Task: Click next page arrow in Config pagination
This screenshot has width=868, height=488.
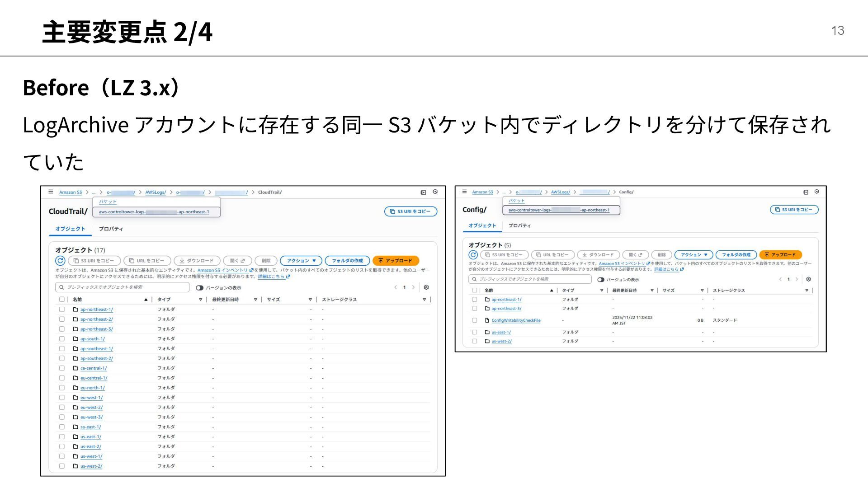Action: click(x=797, y=279)
